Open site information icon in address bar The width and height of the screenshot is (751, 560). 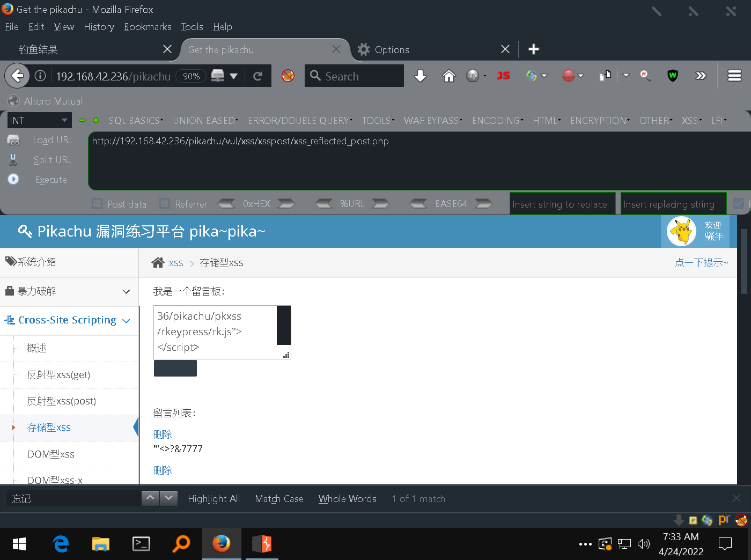click(x=40, y=76)
